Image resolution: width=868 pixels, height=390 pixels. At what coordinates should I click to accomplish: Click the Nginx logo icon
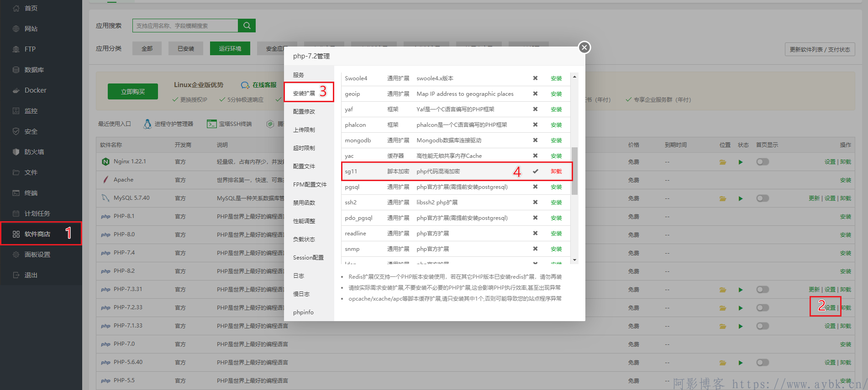105,161
